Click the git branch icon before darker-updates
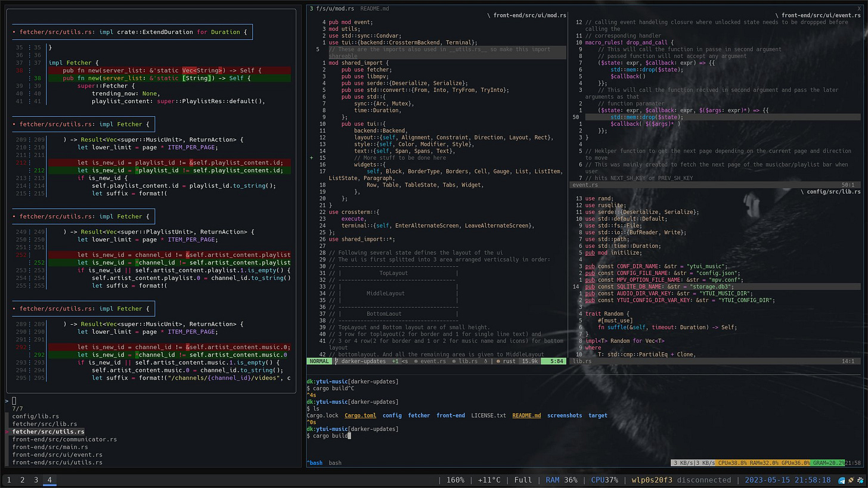 pyautogui.click(x=337, y=361)
